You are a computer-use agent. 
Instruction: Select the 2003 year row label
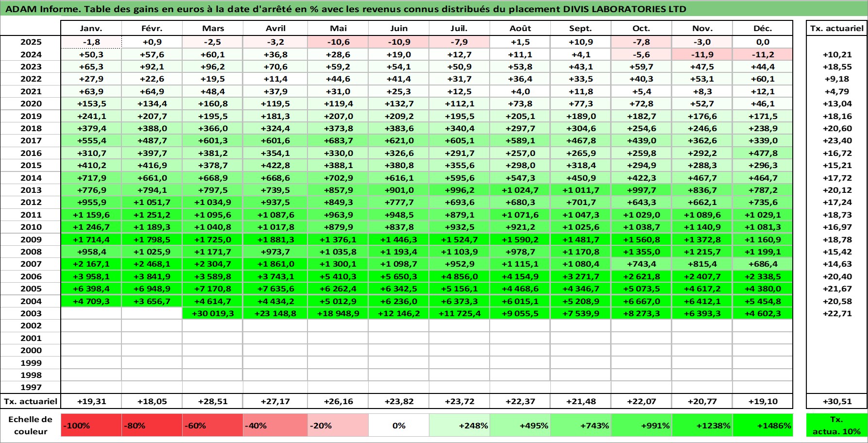(31, 313)
